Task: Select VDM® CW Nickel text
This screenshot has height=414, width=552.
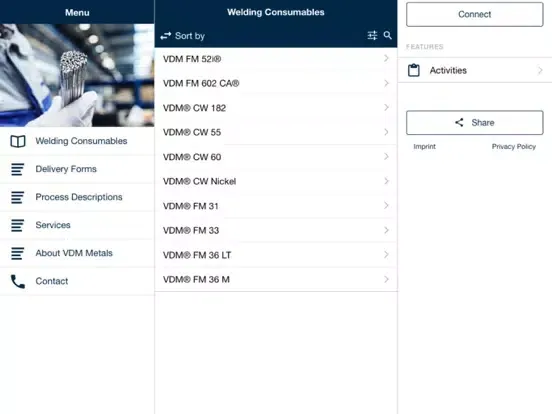Action: (x=199, y=181)
